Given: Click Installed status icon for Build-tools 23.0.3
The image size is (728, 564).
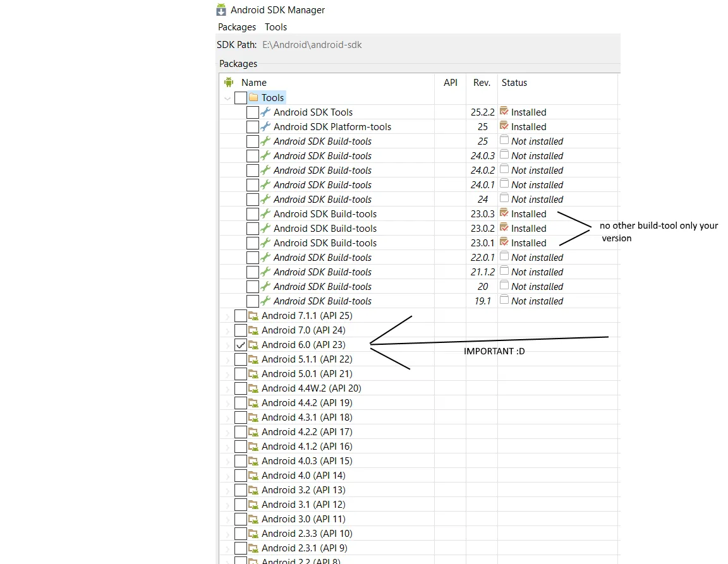Looking at the screenshot, I should click(504, 213).
